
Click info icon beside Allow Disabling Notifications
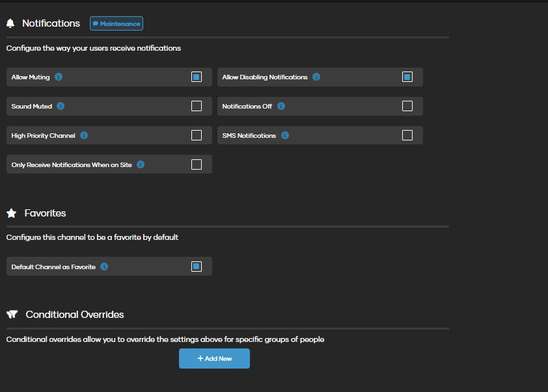coord(316,77)
